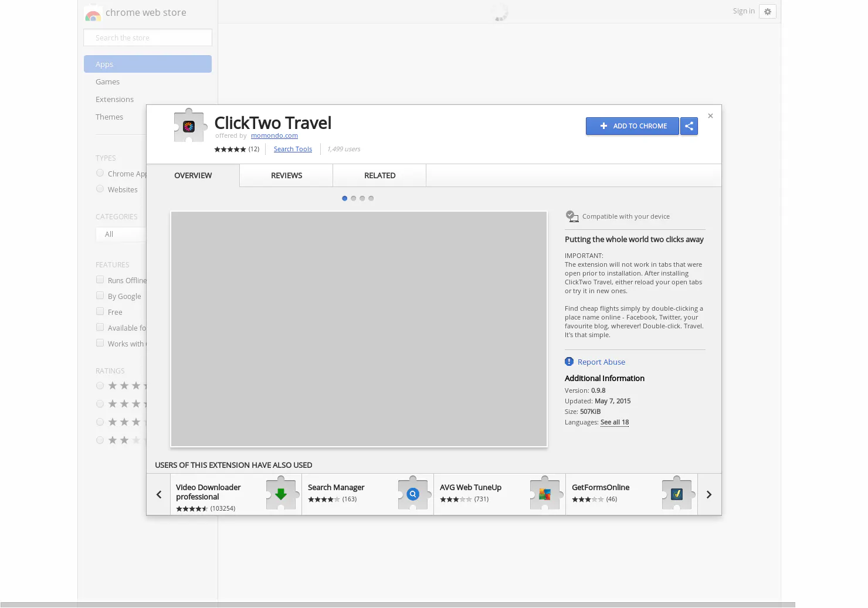Select the bottom two-star ratings radio button
868x608 pixels.
[100, 440]
